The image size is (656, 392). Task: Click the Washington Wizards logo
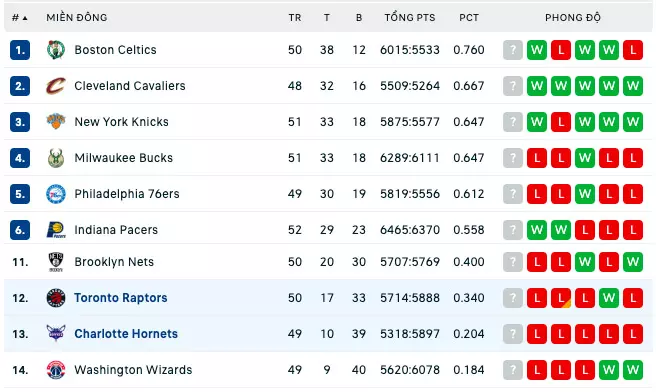pos(56,370)
